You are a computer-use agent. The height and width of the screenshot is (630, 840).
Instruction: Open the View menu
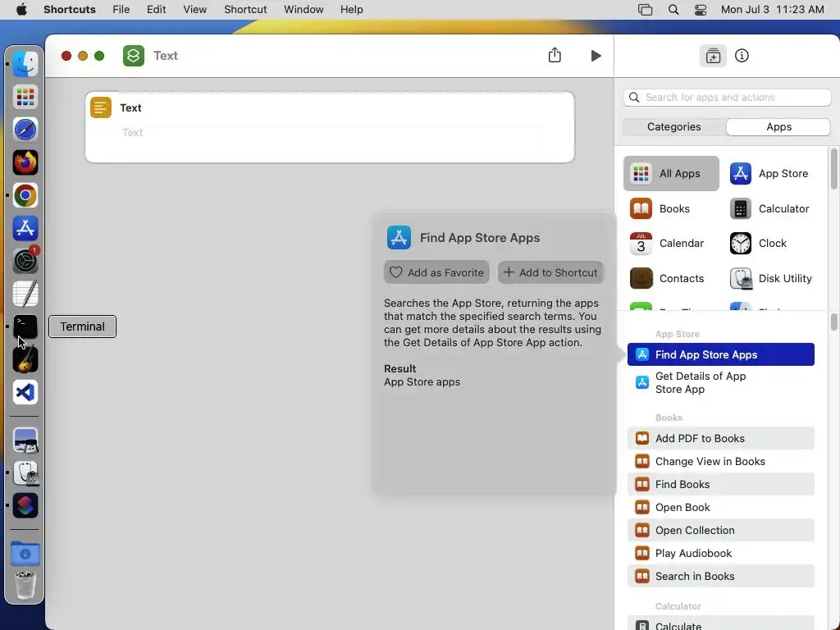[x=194, y=10]
